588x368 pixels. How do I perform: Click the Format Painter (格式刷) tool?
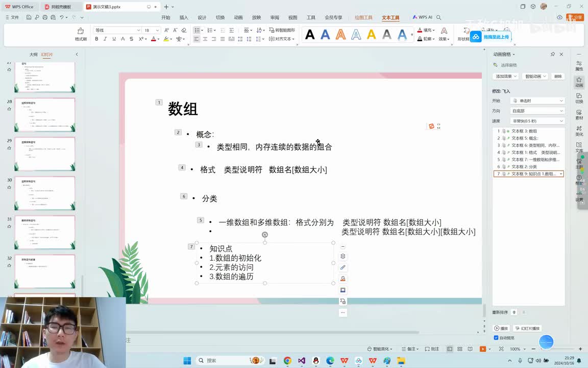point(81,34)
